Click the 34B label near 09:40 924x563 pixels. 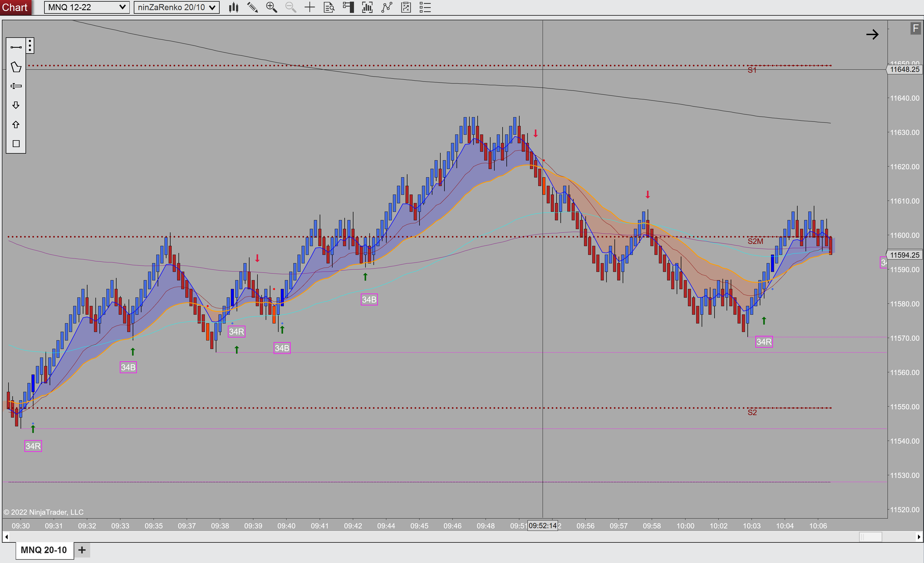[282, 348]
